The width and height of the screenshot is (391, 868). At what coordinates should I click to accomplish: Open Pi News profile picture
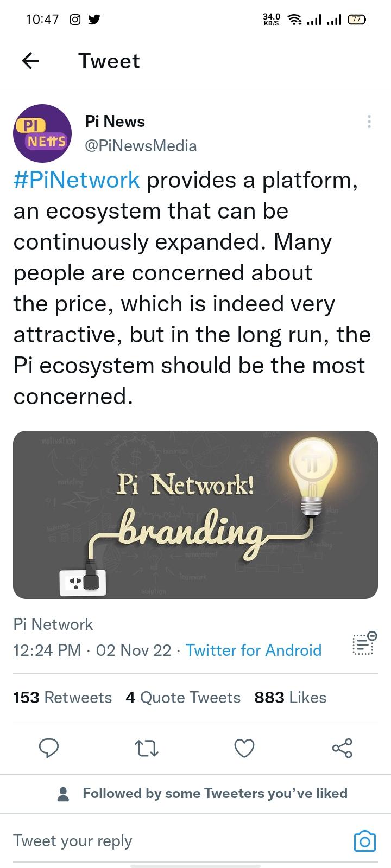click(x=42, y=133)
